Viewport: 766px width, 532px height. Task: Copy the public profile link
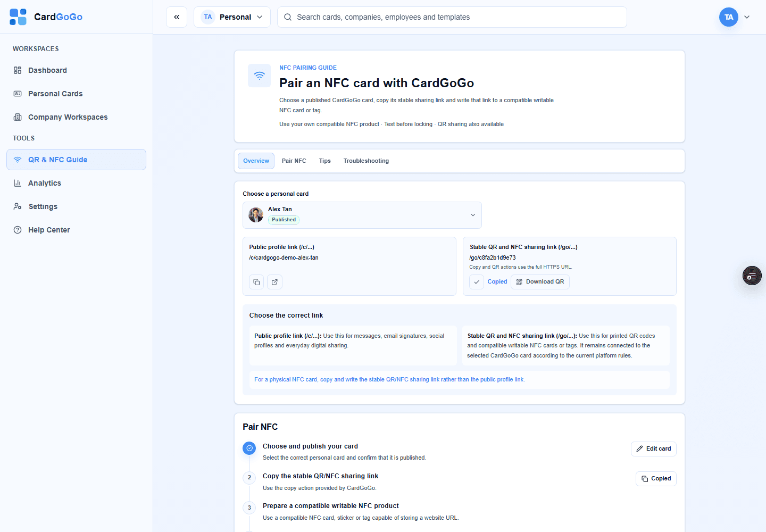pyautogui.click(x=256, y=282)
